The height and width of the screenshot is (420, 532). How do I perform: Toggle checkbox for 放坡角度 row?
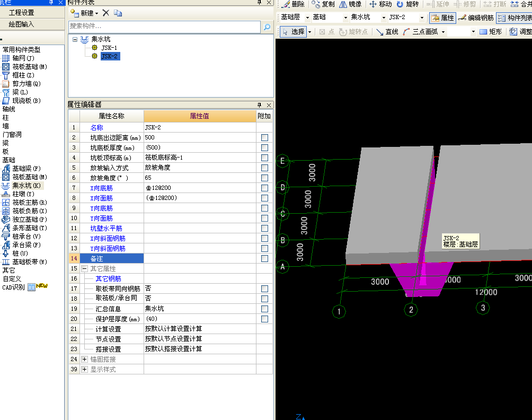(264, 178)
